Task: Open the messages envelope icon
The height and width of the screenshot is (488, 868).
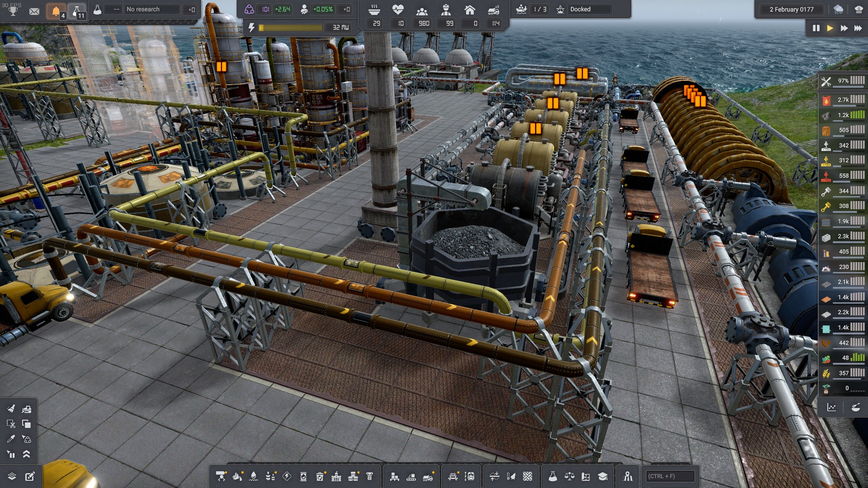Action: pyautogui.click(x=34, y=11)
